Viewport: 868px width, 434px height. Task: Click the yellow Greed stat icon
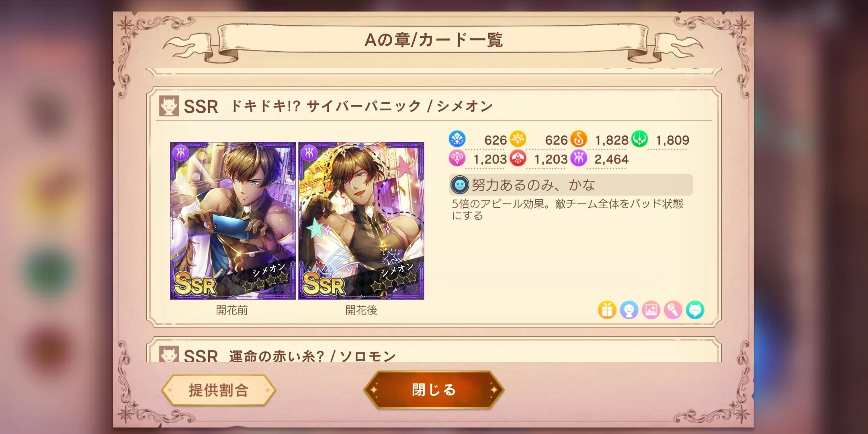coord(518,139)
